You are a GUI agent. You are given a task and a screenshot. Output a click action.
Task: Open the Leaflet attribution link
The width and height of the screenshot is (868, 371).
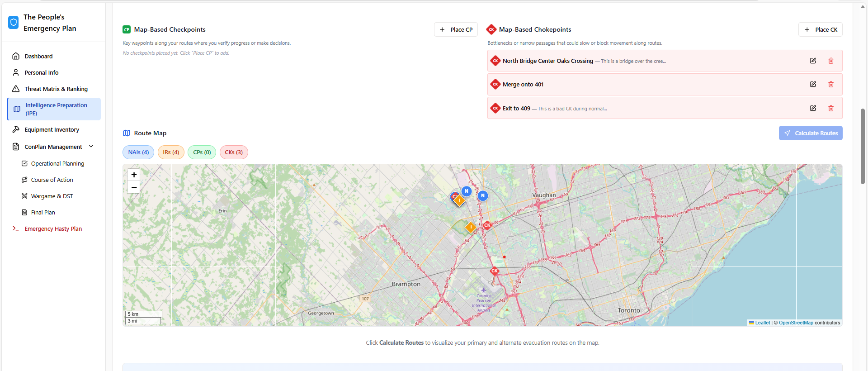759,323
